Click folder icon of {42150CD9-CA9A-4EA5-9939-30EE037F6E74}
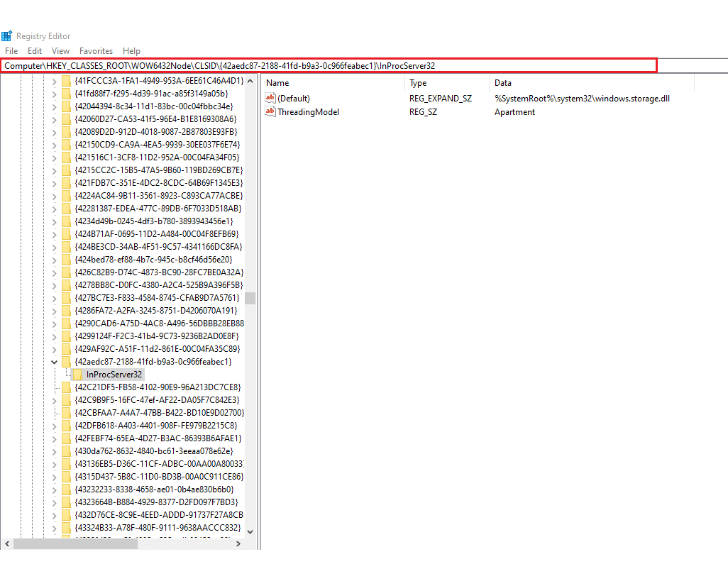The height and width of the screenshot is (564, 728). (x=66, y=144)
